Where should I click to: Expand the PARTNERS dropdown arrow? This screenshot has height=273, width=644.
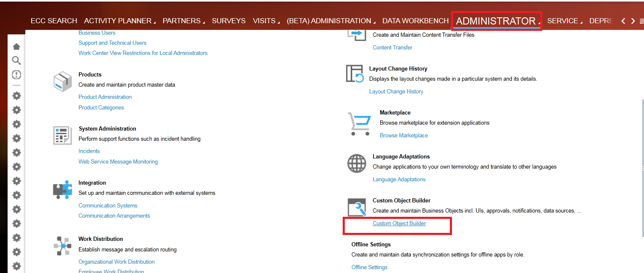tap(204, 22)
